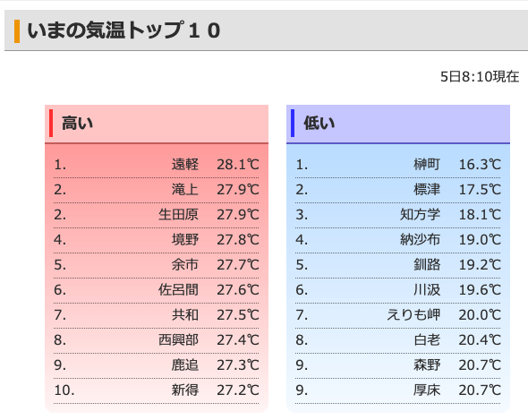528x420 pixels.
Task: Select えりも岬 20.0℃ row
Action: click(x=398, y=315)
